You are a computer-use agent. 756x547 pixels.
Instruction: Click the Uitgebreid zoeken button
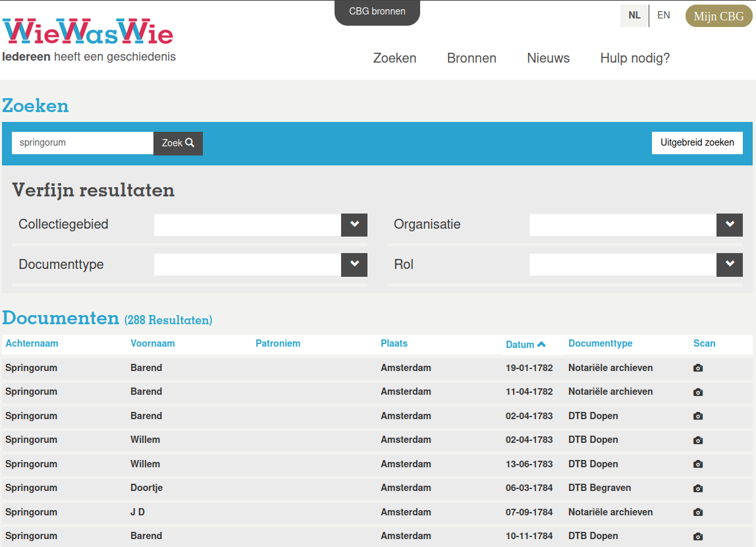tap(697, 142)
